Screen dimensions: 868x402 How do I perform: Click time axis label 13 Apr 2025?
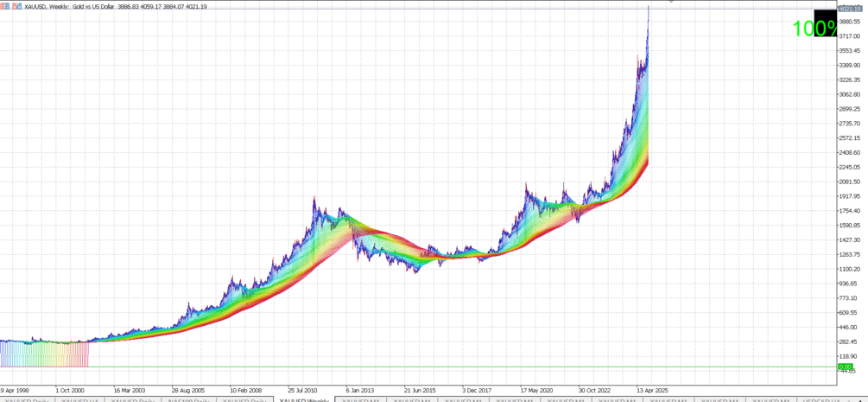coord(654,390)
